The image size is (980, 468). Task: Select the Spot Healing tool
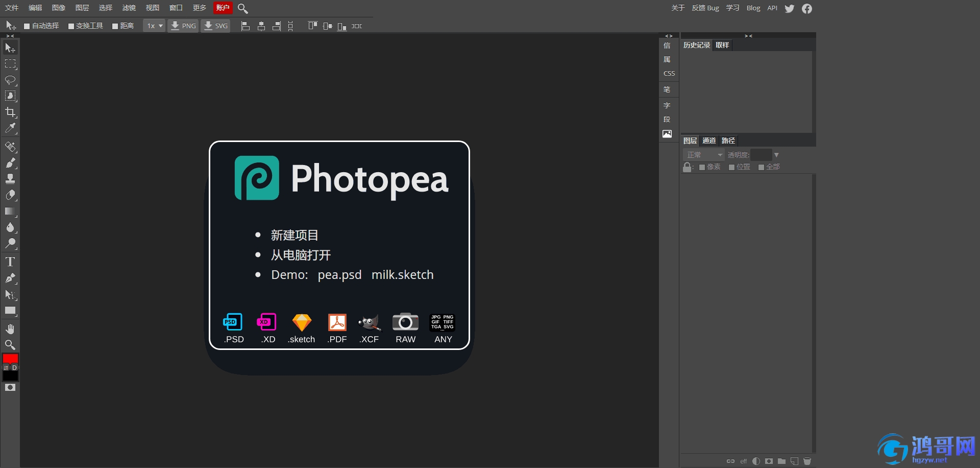[10, 147]
